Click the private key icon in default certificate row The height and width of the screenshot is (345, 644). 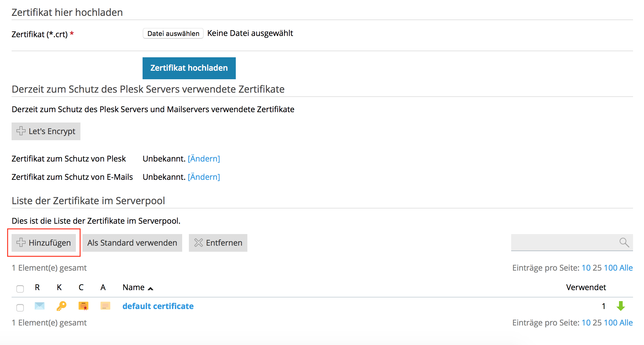click(62, 306)
